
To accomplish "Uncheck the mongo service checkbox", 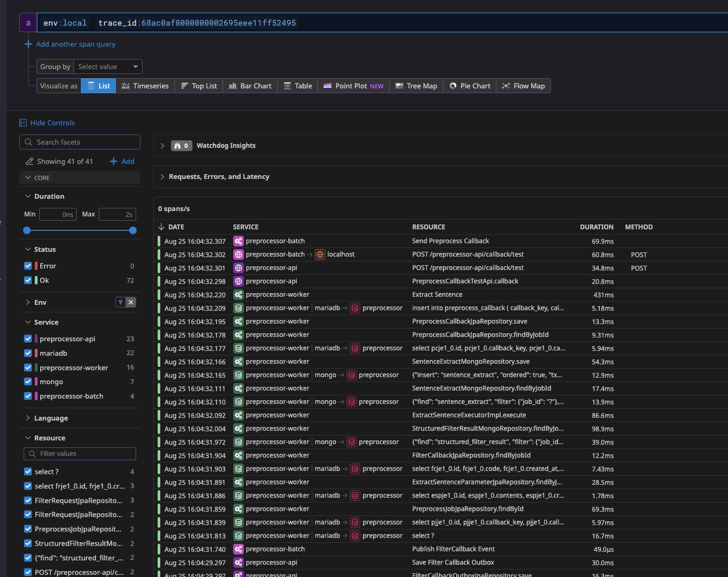I will coord(28,381).
